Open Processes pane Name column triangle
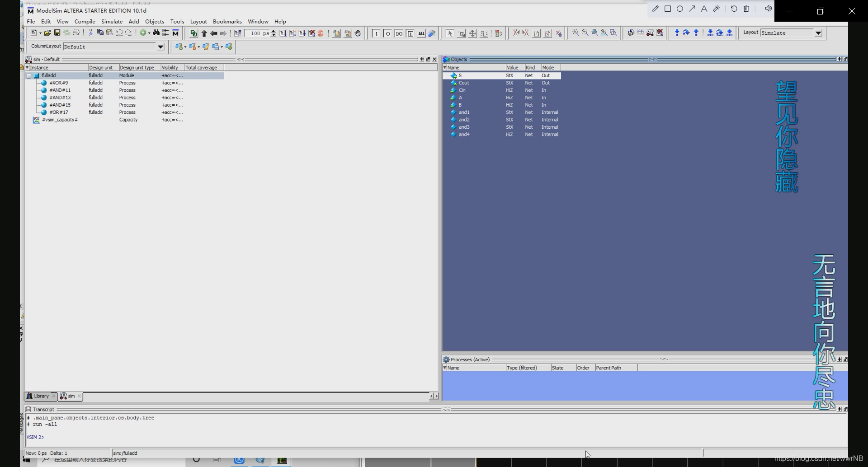This screenshot has width=868, height=467. pyautogui.click(x=445, y=368)
